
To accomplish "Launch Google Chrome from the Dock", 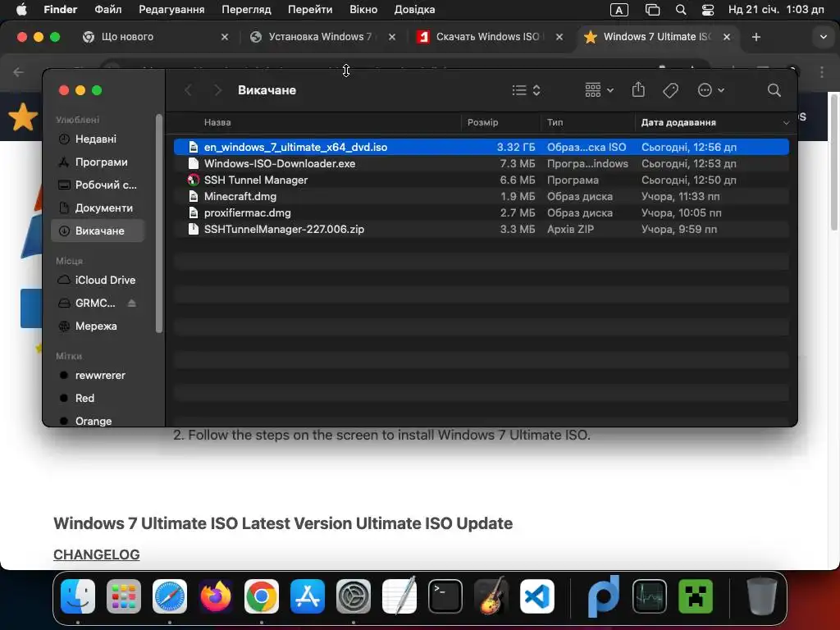I will 262,596.
